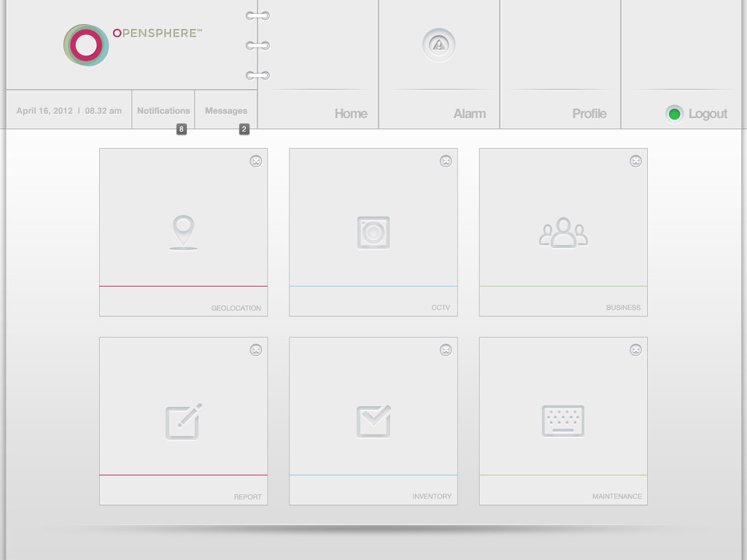
Task: Open the CCTV camera icon
Action: coord(373,233)
